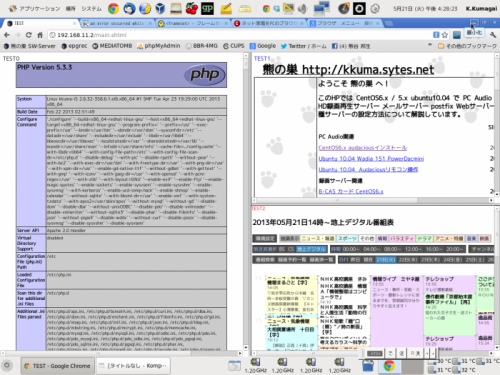This screenshot has height=375, width=500.
Task: Open the 場所 menu
Action: point(70,9)
